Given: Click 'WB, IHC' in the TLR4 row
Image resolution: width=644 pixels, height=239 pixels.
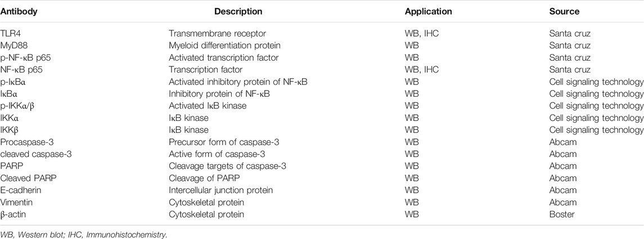Looking at the screenshot, I should coord(422,34).
